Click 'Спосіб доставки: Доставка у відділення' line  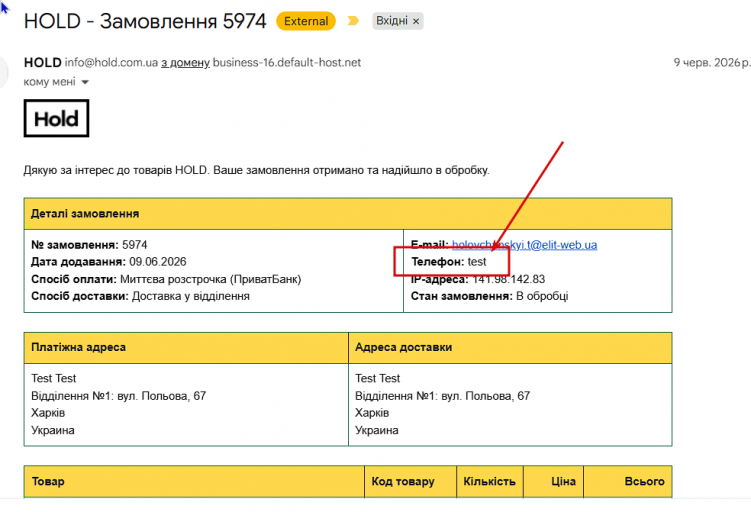point(140,296)
